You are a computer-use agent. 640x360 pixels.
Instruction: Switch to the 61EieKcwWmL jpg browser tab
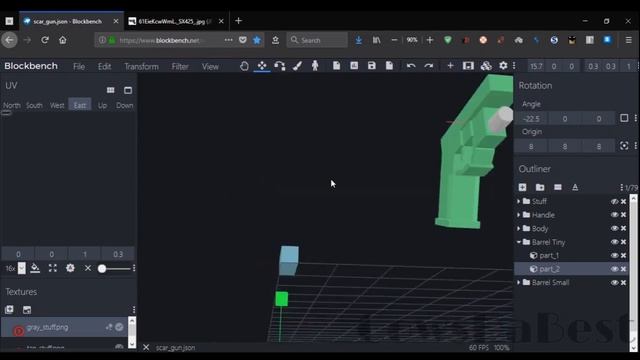coord(176,21)
